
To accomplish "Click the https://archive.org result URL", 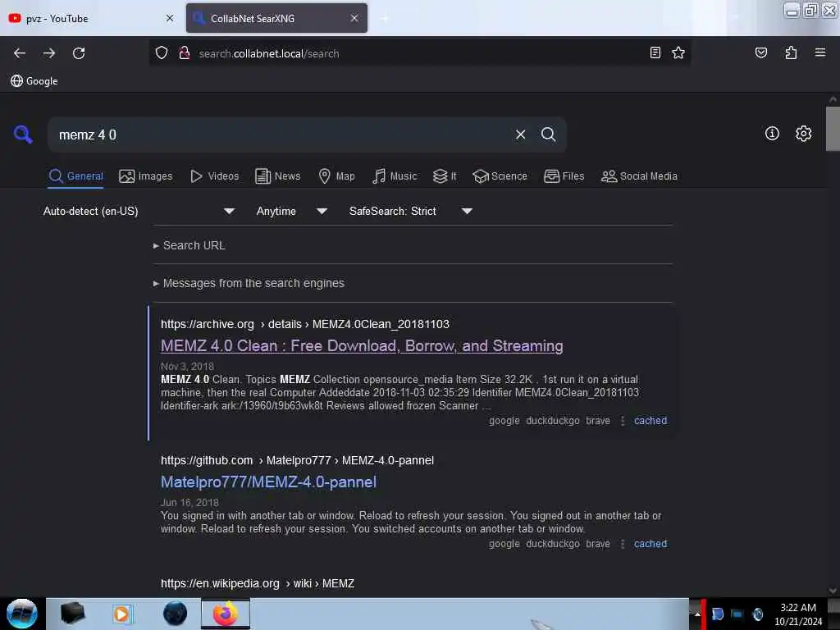I will click(305, 324).
